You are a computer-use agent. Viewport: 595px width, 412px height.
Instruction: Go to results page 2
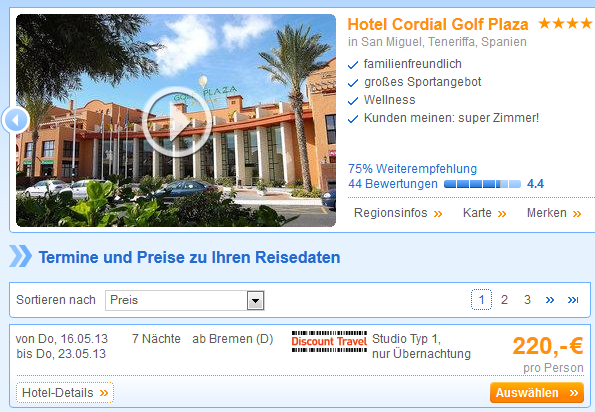tap(504, 300)
